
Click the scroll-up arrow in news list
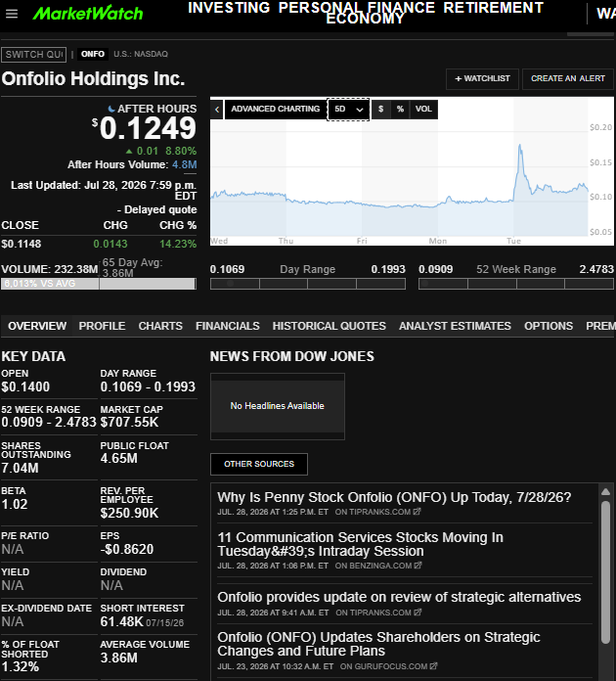[x=605, y=492]
